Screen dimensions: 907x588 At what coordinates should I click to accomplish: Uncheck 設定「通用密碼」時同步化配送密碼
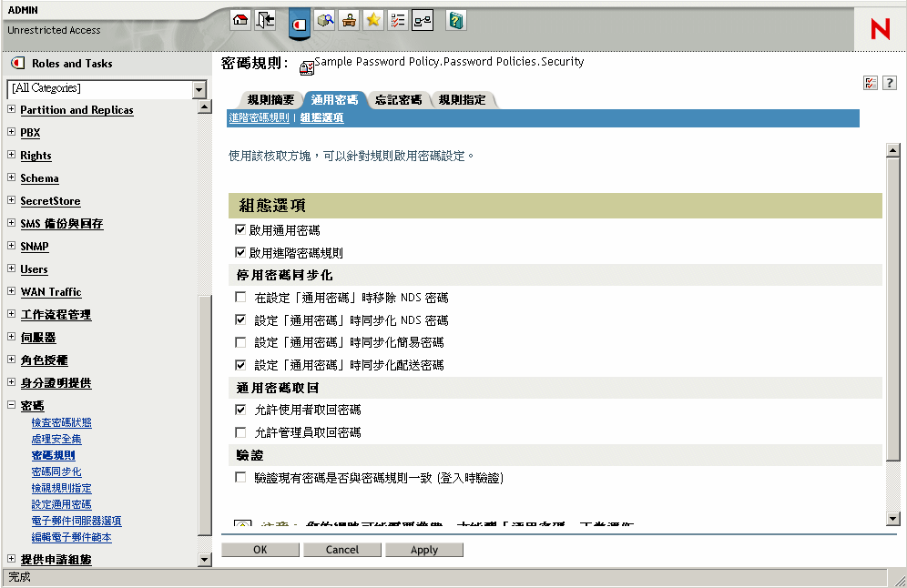pos(240,365)
